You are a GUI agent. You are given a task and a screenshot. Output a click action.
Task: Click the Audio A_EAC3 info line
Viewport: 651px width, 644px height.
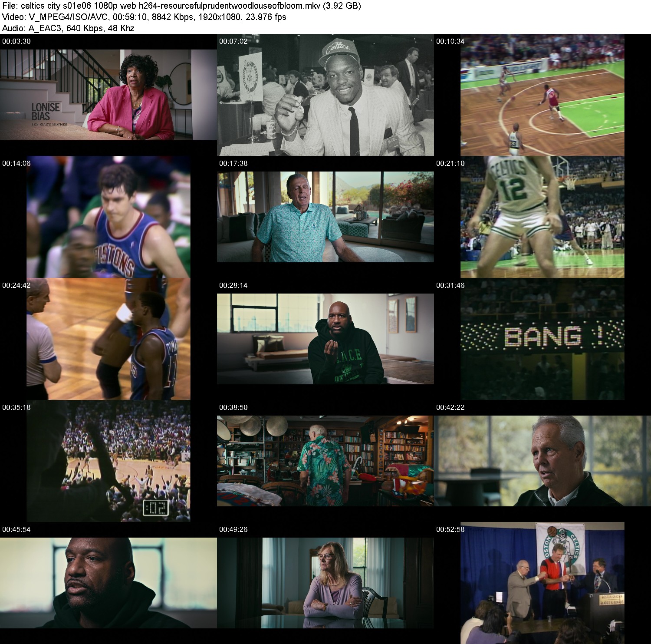pyautogui.click(x=68, y=28)
